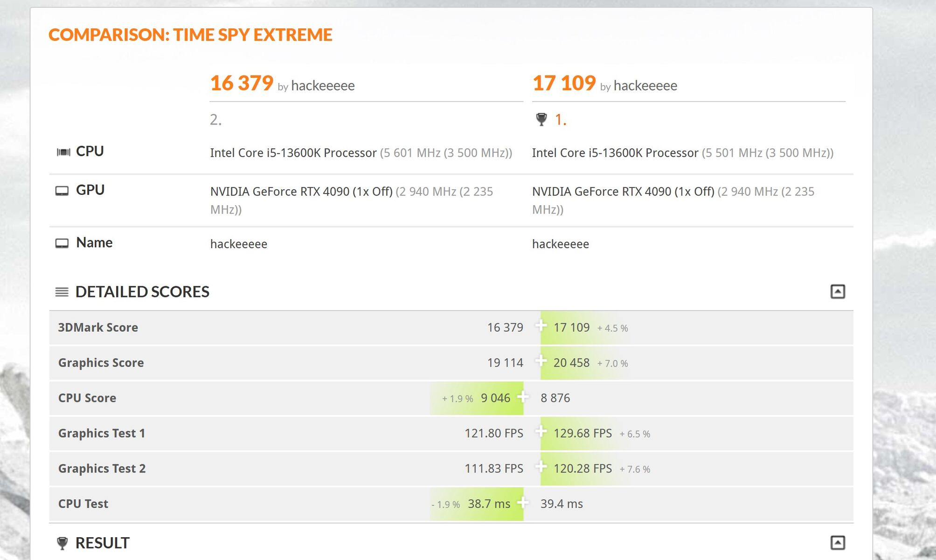Click plus icon beside 38.7 ms
The height and width of the screenshot is (560, 936).
pyautogui.click(x=523, y=502)
